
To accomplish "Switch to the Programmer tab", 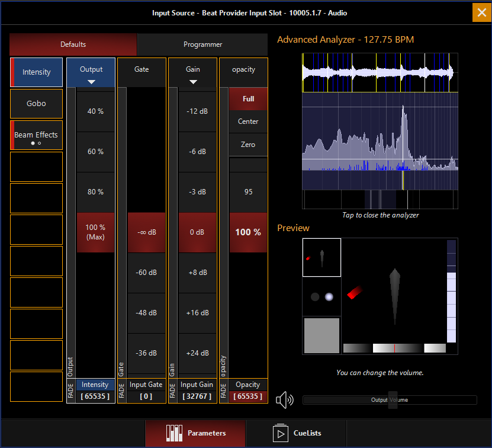I will point(202,44).
